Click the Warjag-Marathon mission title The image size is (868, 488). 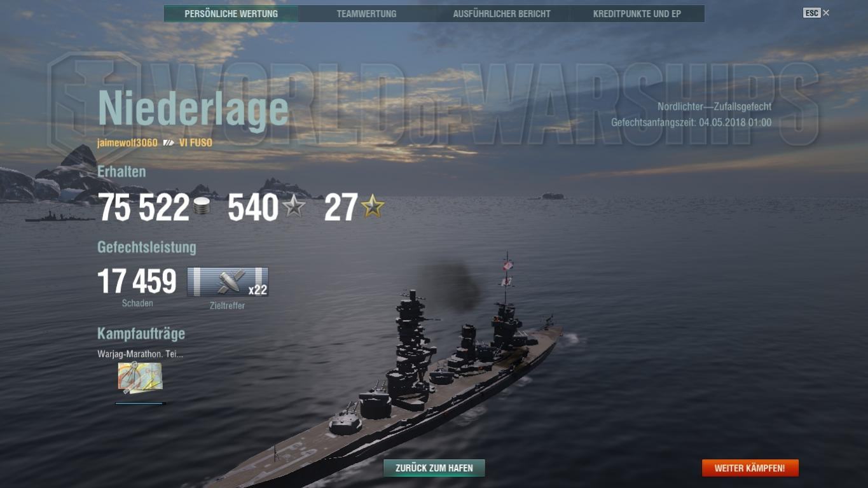(140, 354)
